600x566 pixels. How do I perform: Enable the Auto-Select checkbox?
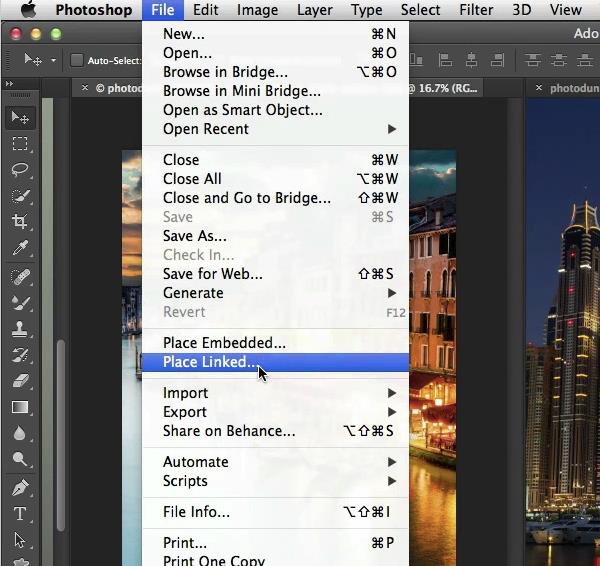pos(77,60)
